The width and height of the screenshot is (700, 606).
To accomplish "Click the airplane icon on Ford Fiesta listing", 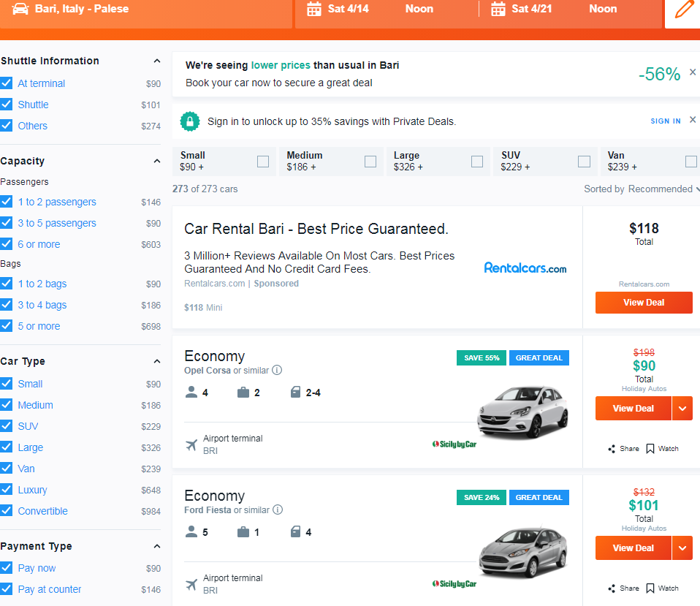I will [191, 585].
